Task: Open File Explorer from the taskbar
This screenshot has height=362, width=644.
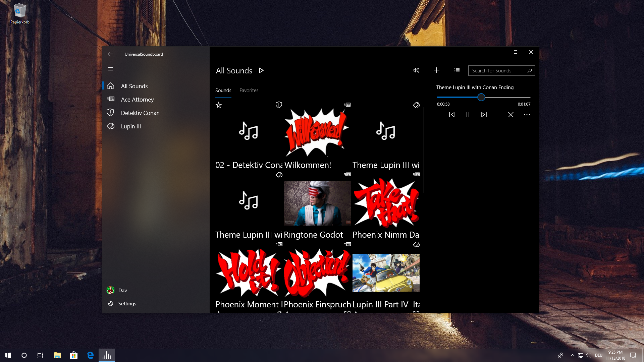Action: click(x=57, y=355)
